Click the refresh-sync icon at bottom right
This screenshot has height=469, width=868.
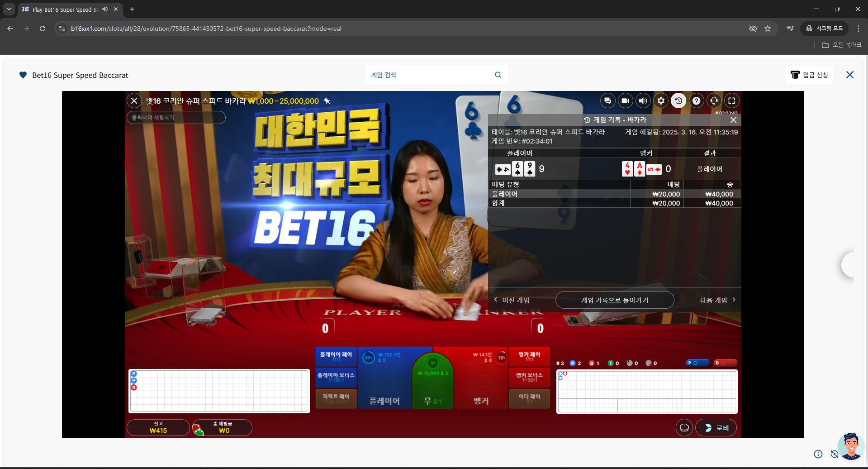click(x=835, y=454)
